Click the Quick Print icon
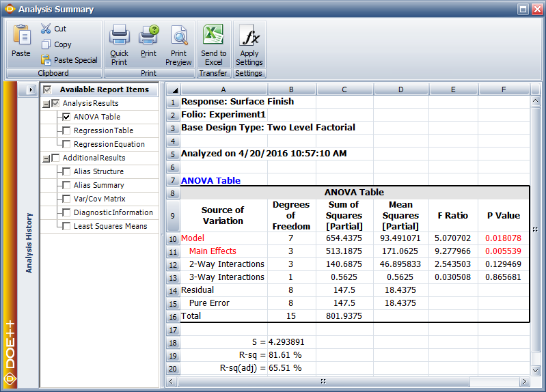 click(120, 35)
